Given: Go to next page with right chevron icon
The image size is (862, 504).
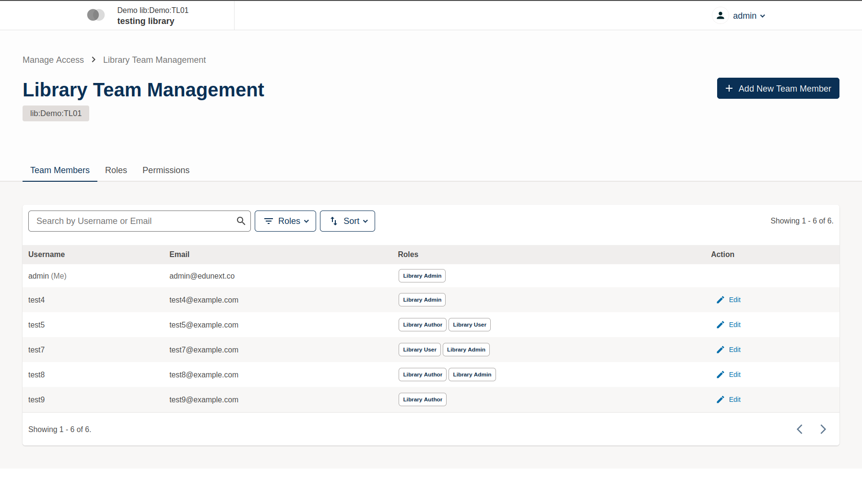Looking at the screenshot, I should (x=823, y=429).
